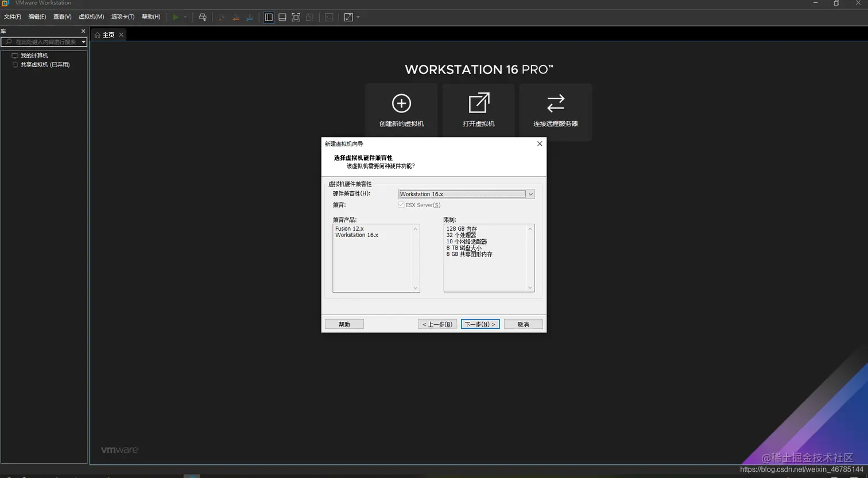Click the full screen mode icon

pyautogui.click(x=296, y=17)
